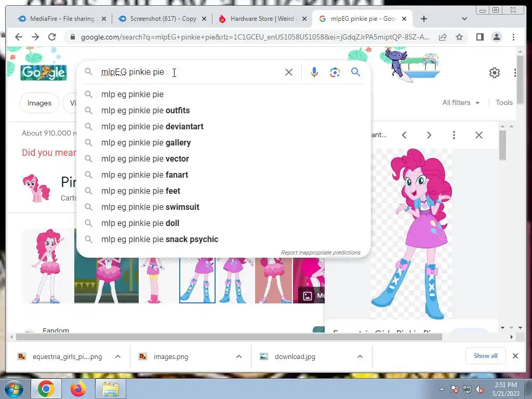Bookmark this page with the star
Viewport: 532px width, 399px height.
tap(459, 37)
